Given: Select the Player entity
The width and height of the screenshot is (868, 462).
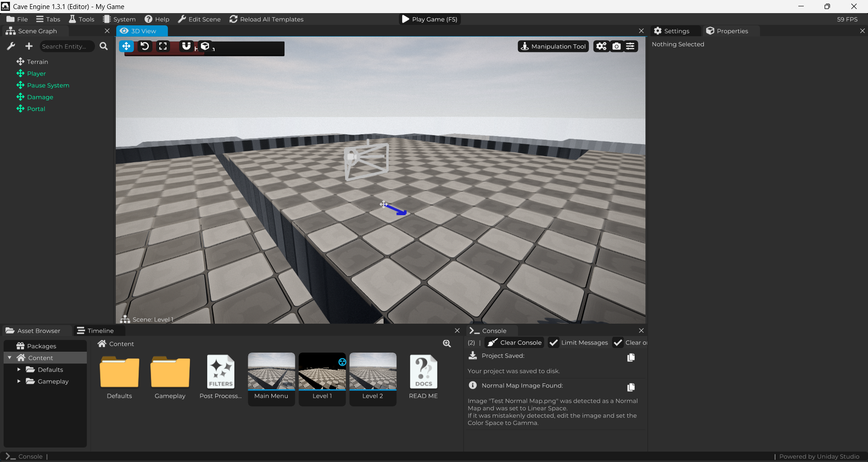Looking at the screenshot, I should coord(31,73).
